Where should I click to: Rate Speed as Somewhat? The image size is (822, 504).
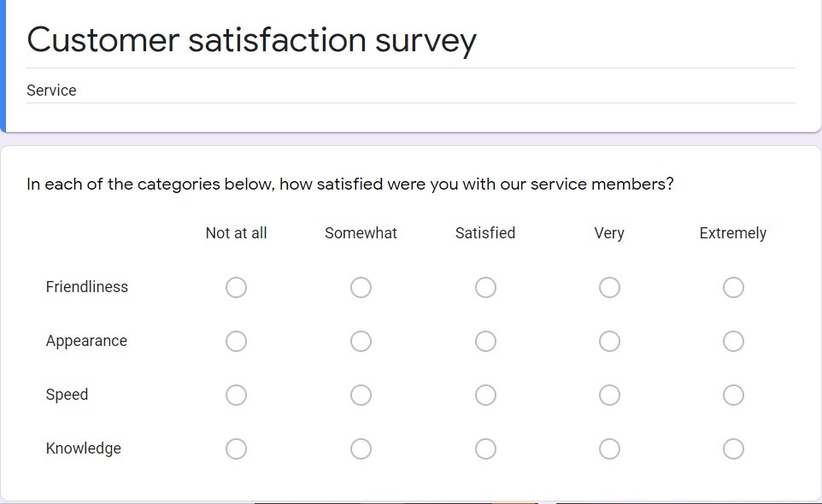coord(361,396)
